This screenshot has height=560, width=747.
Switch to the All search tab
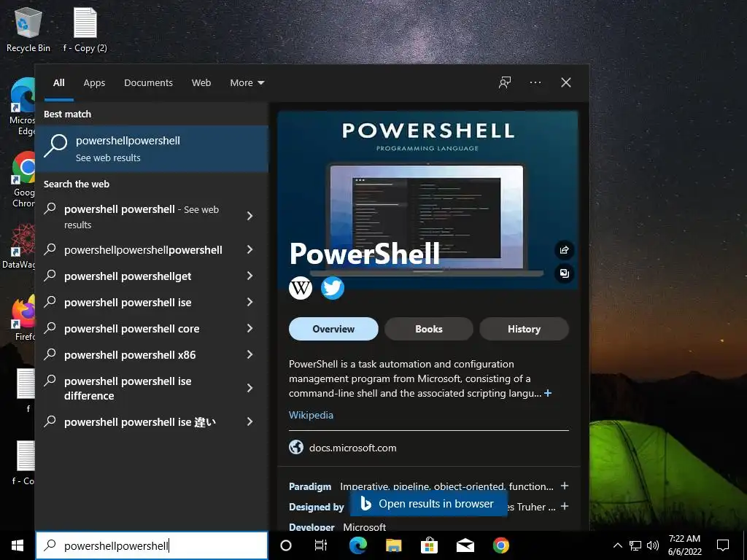(x=59, y=83)
